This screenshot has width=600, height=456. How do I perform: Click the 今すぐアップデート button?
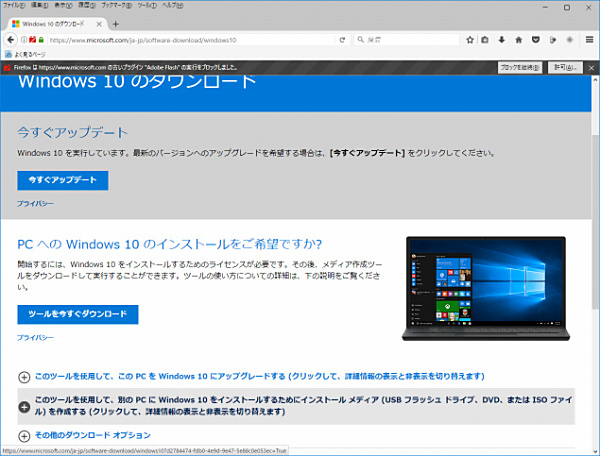tap(63, 180)
